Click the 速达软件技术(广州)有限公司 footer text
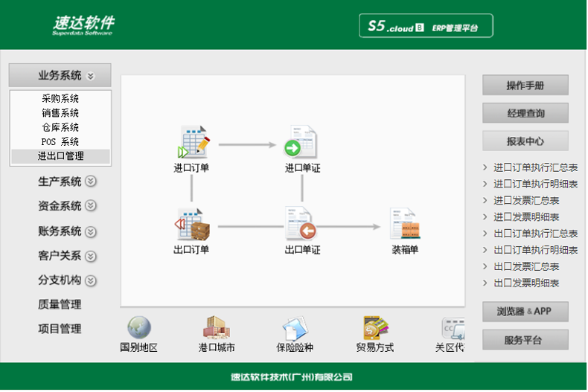The width and height of the screenshot is (588, 392). (291, 377)
